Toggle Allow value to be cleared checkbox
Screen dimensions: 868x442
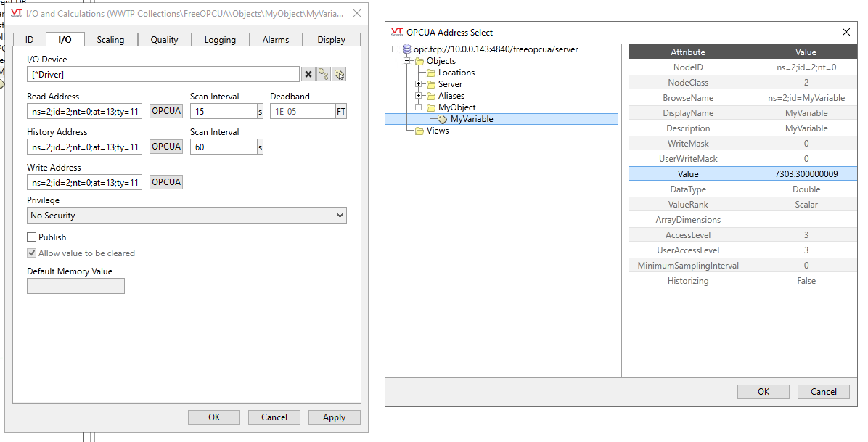click(x=32, y=253)
